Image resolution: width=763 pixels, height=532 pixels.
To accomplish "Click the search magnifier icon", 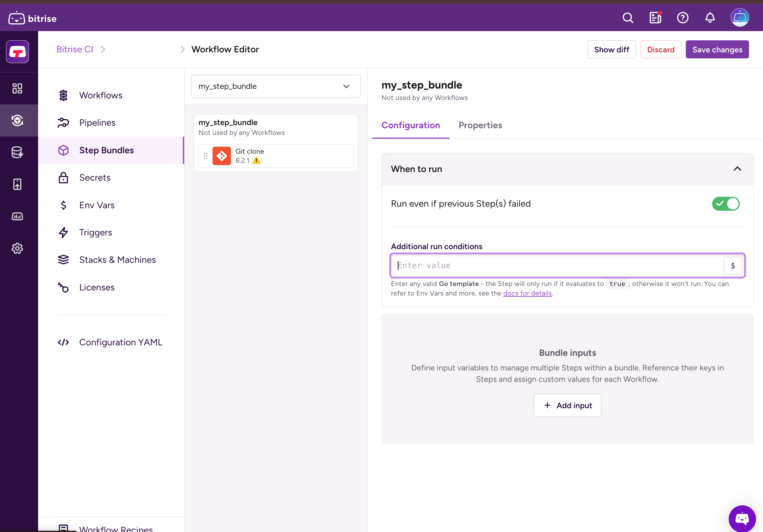I will [627, 18].
